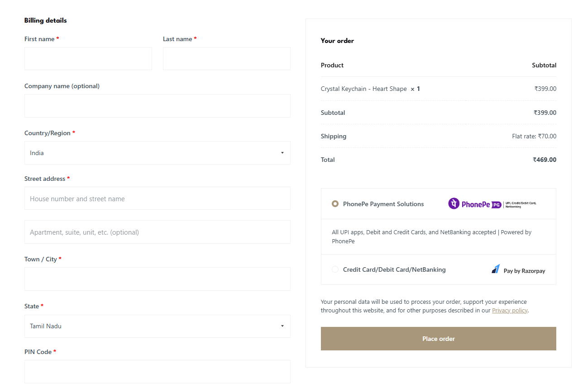
Task: Click the Company name input field
Action: [157, 106]
